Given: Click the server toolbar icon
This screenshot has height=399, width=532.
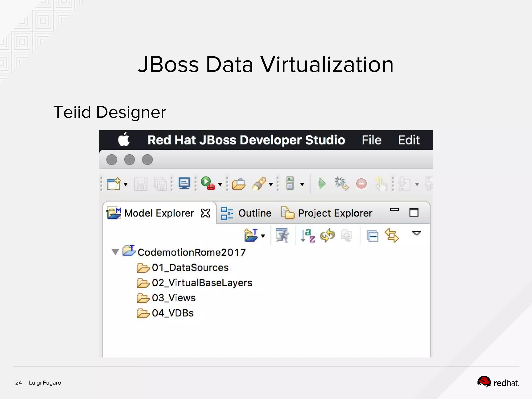Looking at the screenshot, I should pos(290,183).
